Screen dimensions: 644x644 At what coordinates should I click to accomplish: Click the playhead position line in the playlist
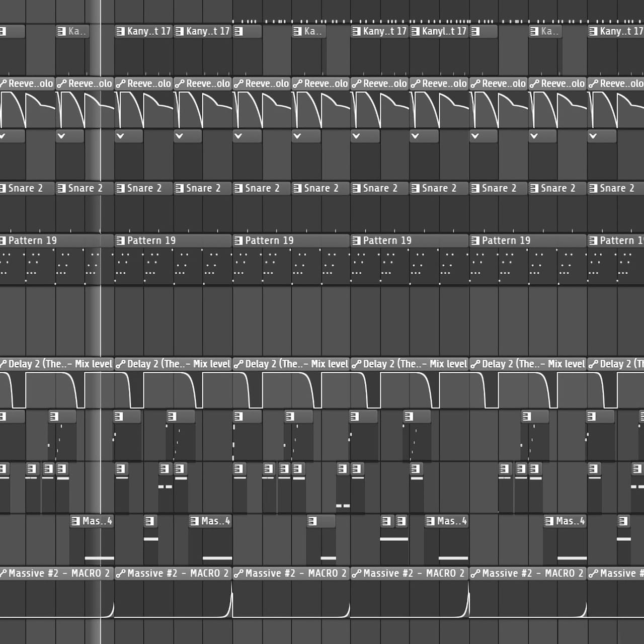coord(101,322)
